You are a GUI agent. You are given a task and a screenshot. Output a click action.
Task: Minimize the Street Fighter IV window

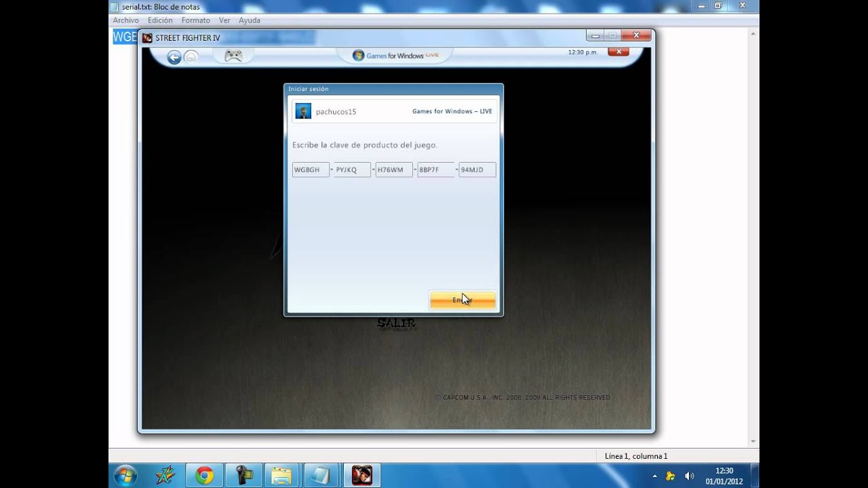point(595,35)
